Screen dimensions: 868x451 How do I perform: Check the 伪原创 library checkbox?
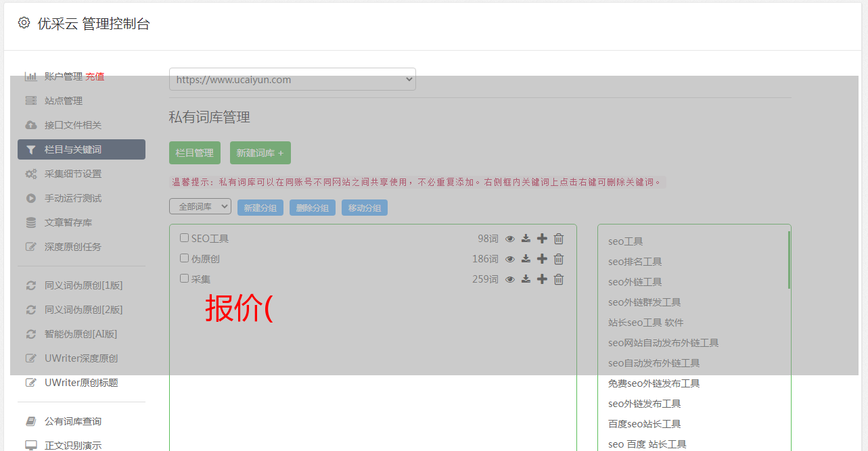184,258
